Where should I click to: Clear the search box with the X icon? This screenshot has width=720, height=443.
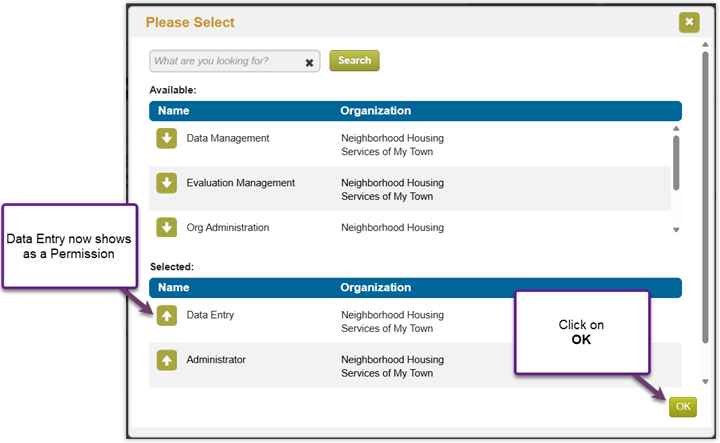[309, 62]
